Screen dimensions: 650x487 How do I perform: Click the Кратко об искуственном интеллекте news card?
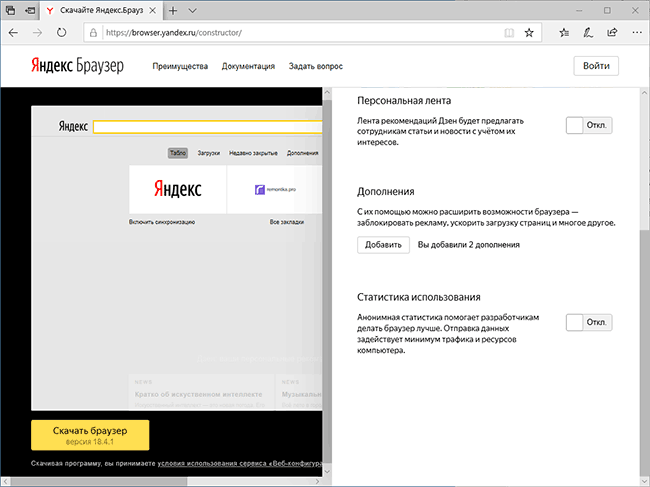click(x=201, y=392)
